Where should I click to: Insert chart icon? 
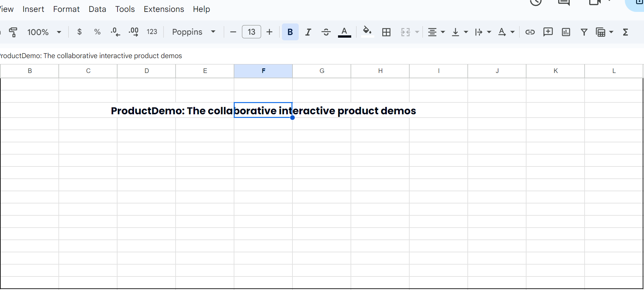point(566,32)
